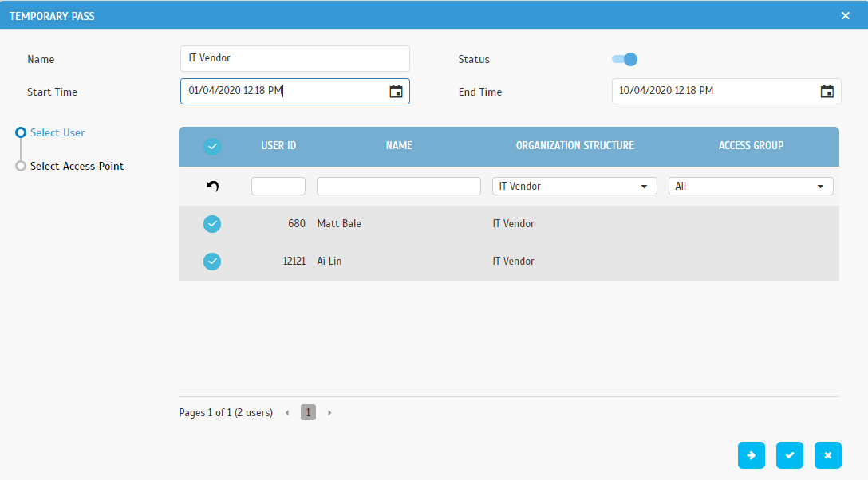Click user ID 680 cell
868x480 pixels.
(297, 224)
